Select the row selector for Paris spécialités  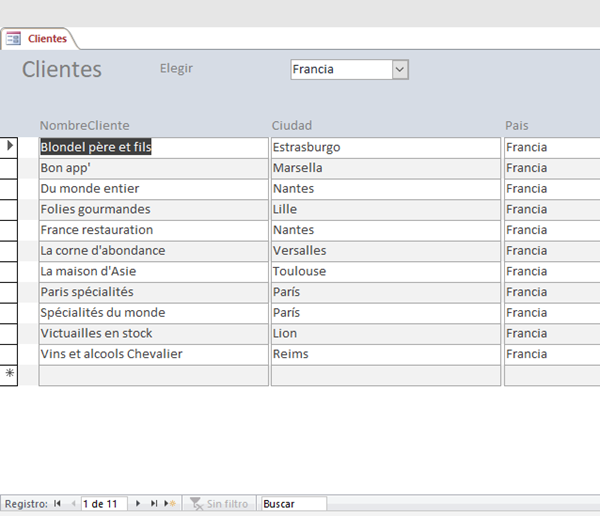coord(10,292)
